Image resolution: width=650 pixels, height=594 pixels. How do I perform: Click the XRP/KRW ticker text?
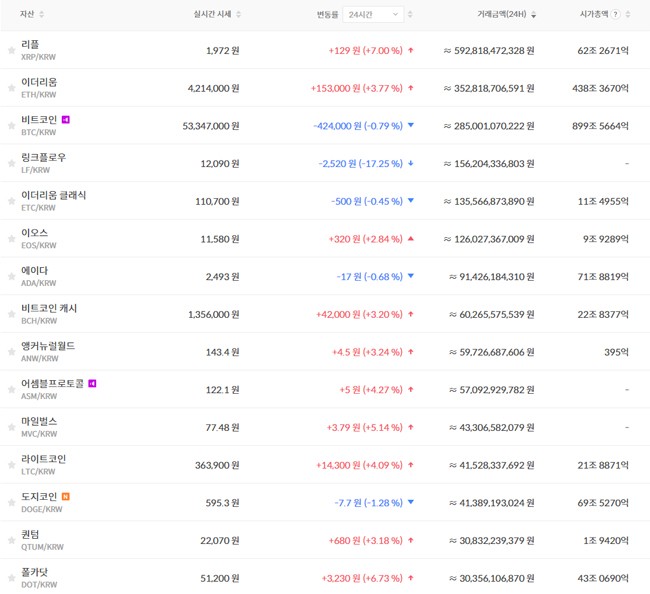click(38, 57)
